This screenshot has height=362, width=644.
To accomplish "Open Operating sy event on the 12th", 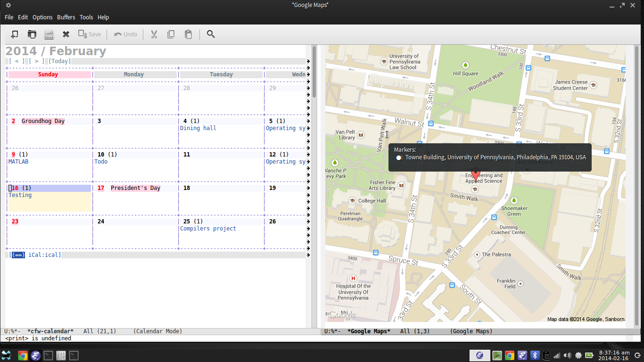I will (x=287, y=162).
